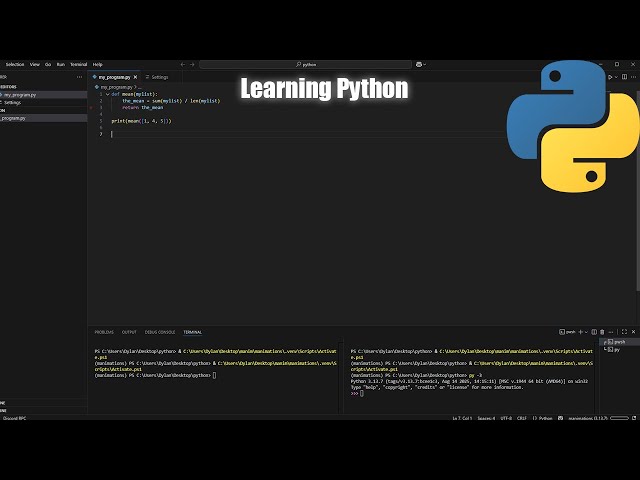Viewport: 640px width, 480px height.
Task: Kill terminal with the trash icon
Action: pyautogui.click(x=602, y=332)
